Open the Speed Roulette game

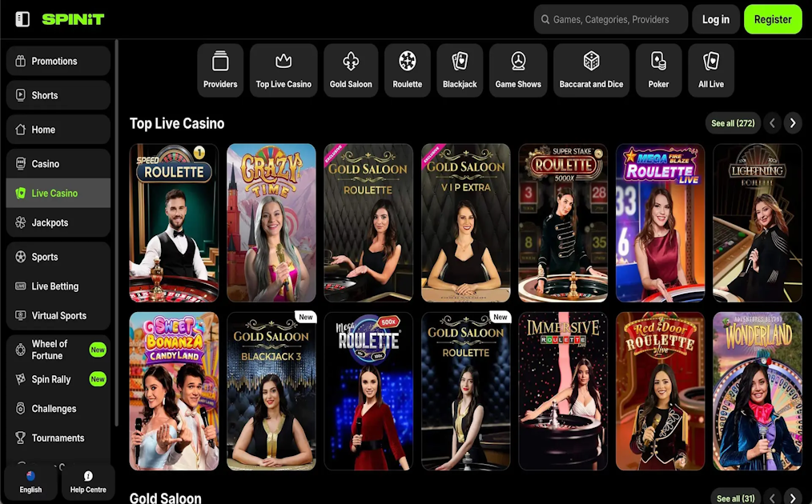coord(174,222)
